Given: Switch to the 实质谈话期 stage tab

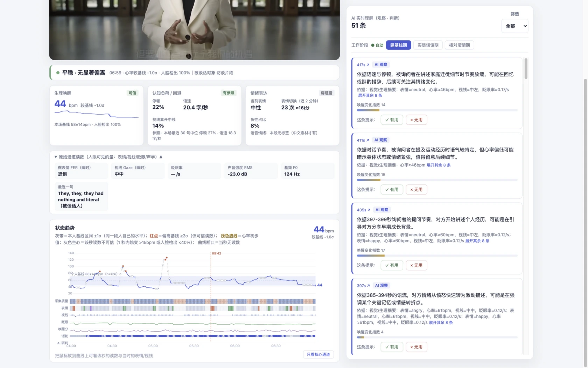Looking at the screenshot, I should click(428, 45).
